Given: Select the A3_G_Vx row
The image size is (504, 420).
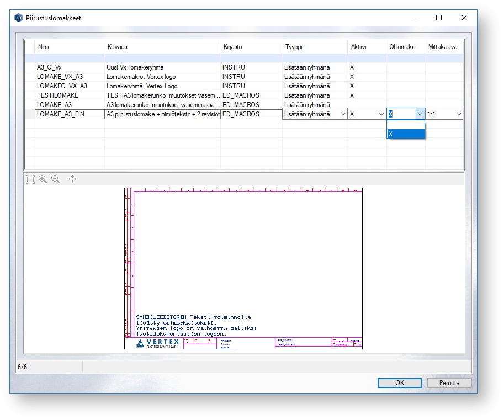Looking at the screenshot, I should click(x=69, y=67).
